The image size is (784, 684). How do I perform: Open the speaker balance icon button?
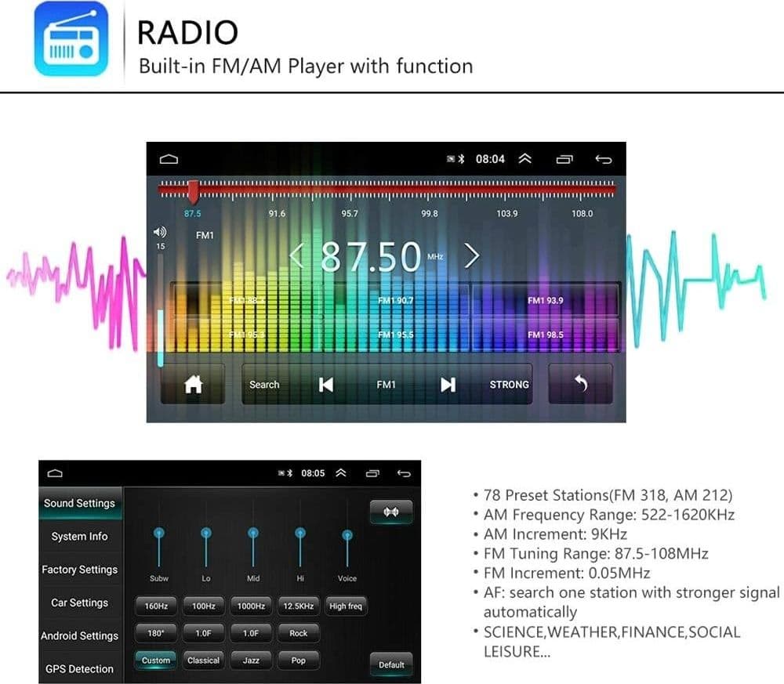[x=391, y=512]
